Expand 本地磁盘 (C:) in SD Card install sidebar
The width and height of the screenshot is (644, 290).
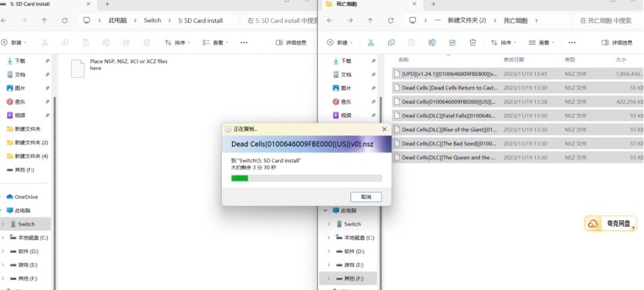coord(4,238)
